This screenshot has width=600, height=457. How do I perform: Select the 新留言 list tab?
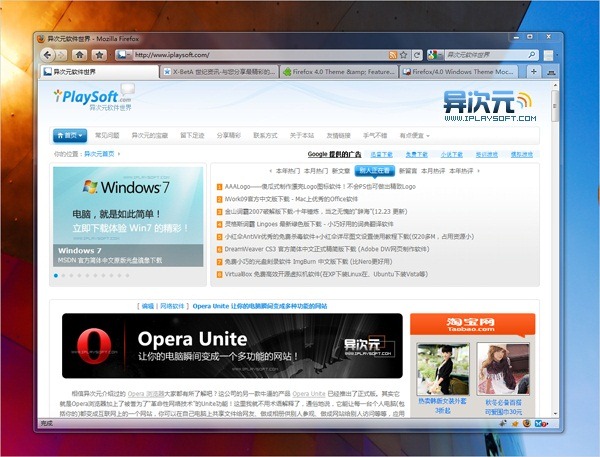pyautogui.click(x=408, y=171)
